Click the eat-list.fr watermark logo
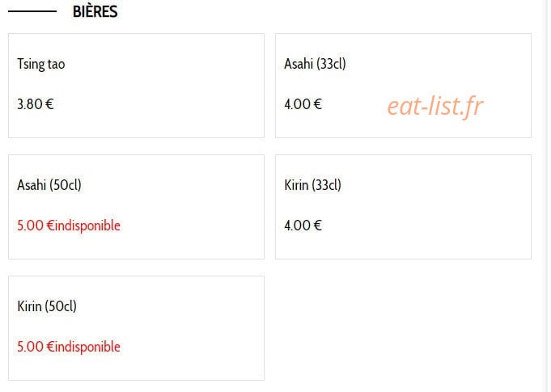 [435, 106]
